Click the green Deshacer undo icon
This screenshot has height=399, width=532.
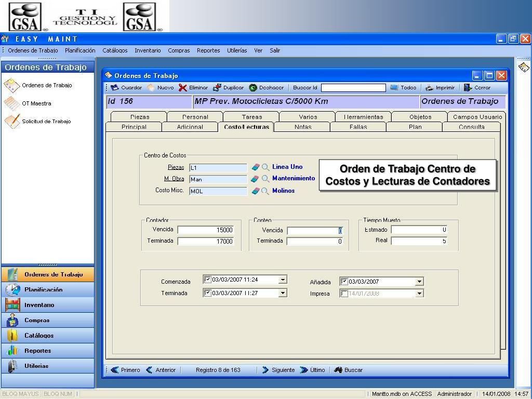pos(253,87)
